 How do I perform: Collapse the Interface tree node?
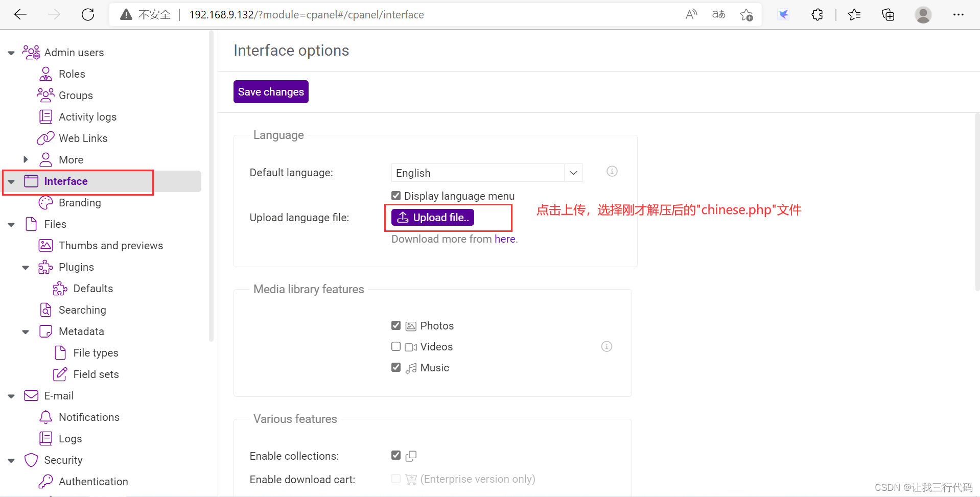(x=11, y=181)
